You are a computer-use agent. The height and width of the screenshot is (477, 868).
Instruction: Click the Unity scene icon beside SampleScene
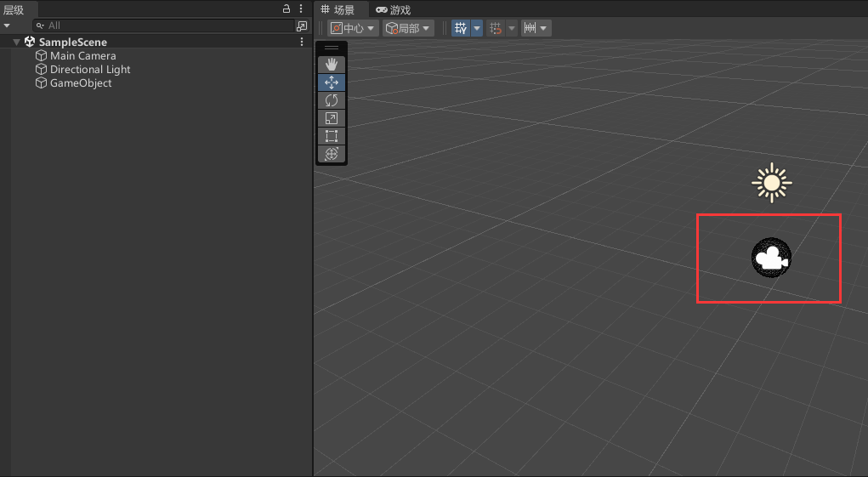[30, 42]
